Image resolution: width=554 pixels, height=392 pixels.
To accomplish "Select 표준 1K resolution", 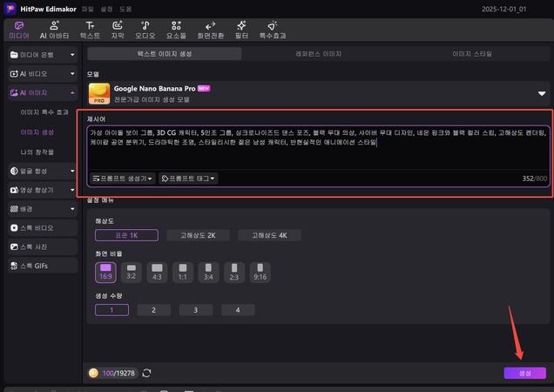I will (x=126, y=235).
